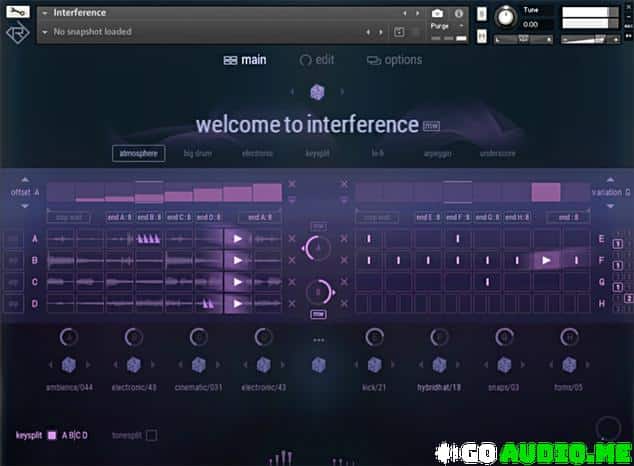Clear sequencer row E with its X icon

tap(344, 238)
